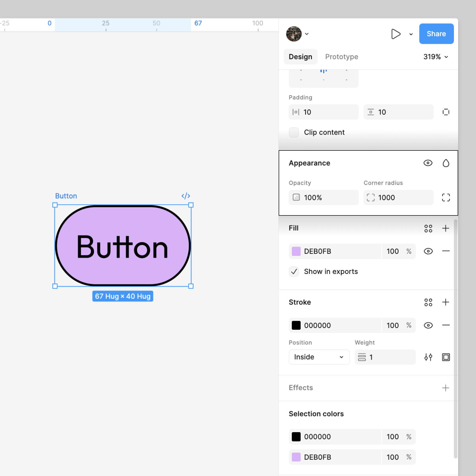The width and height of the screenshot is (476, 476).
Task: Uncheck Show in exports
Action: 294,272
